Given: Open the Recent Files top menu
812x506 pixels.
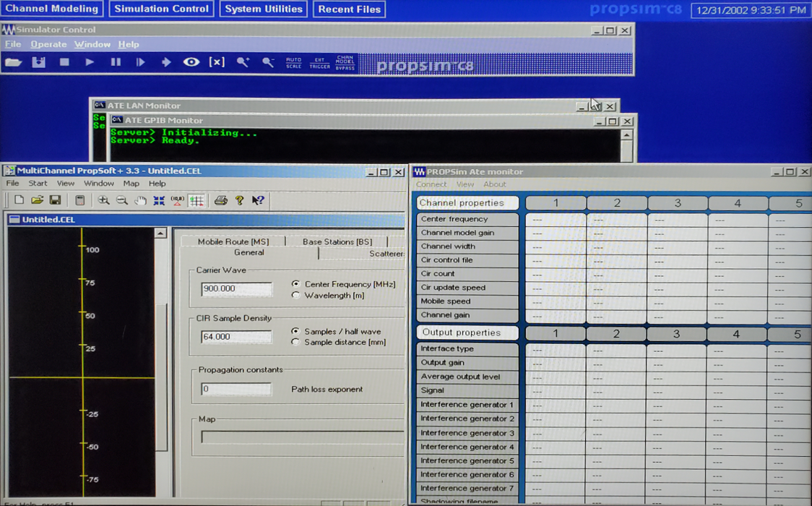Looking at the screenshot, I should 350,9.
